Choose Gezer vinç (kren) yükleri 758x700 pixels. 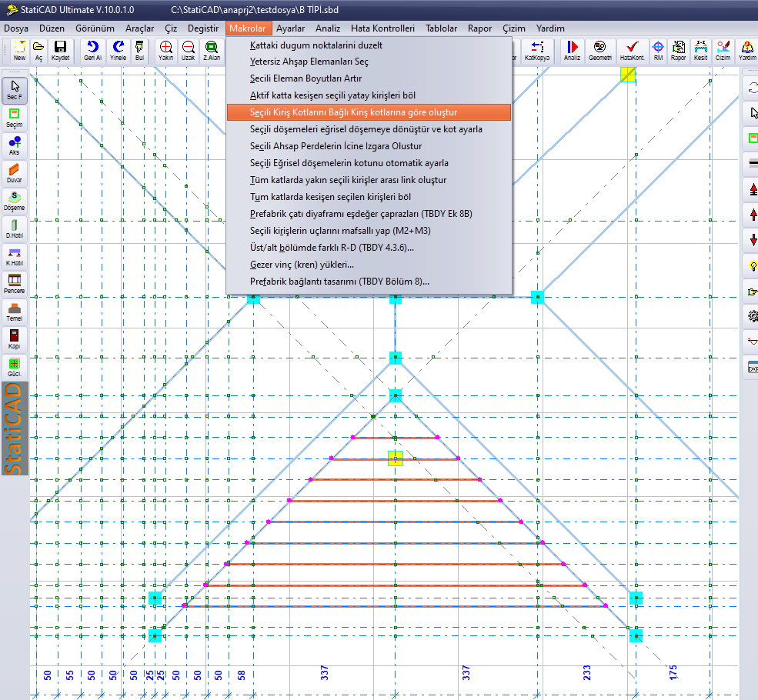369,265
